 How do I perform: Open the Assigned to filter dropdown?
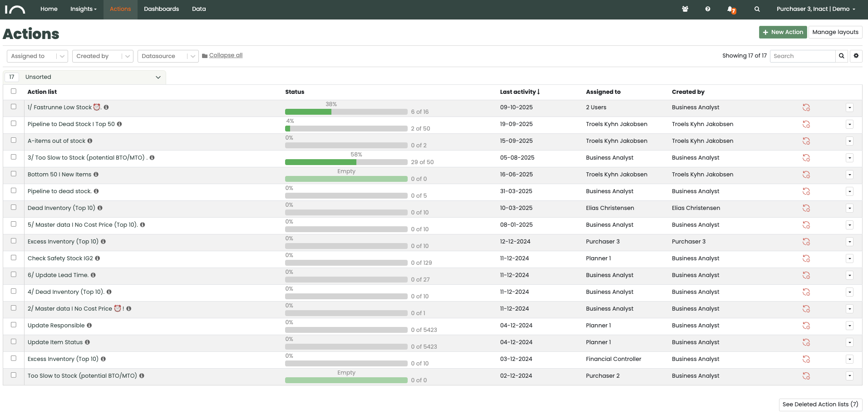tap(37, 56)
